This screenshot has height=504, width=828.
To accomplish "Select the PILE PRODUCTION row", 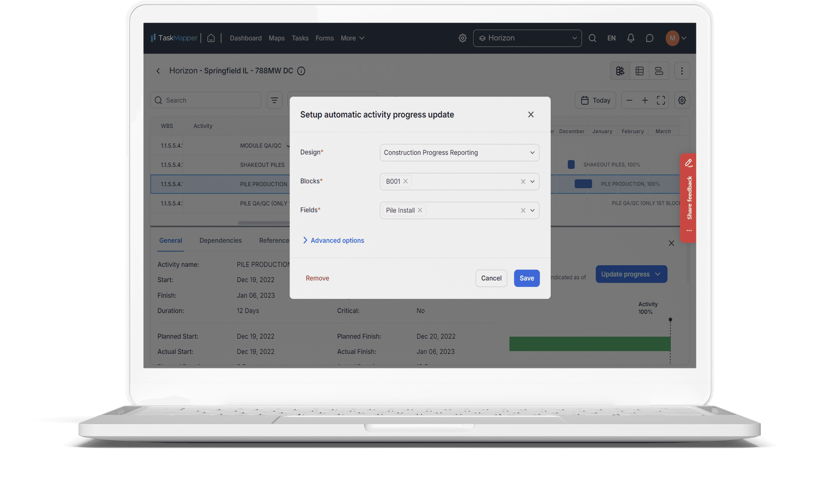I will click(x=220, y=184).
